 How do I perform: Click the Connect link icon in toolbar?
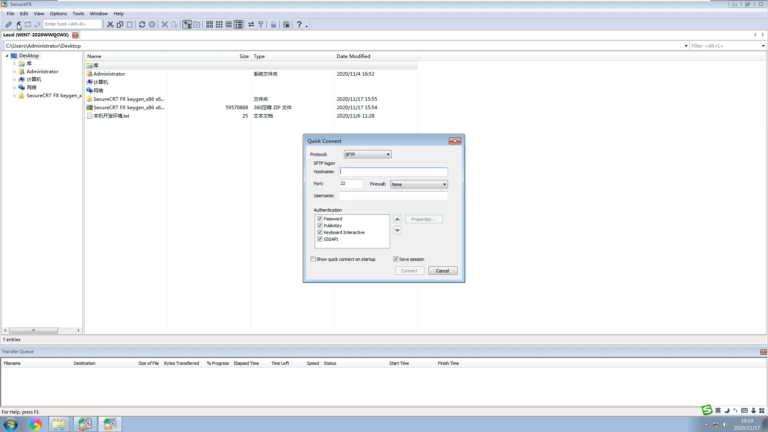pos(8,24)
